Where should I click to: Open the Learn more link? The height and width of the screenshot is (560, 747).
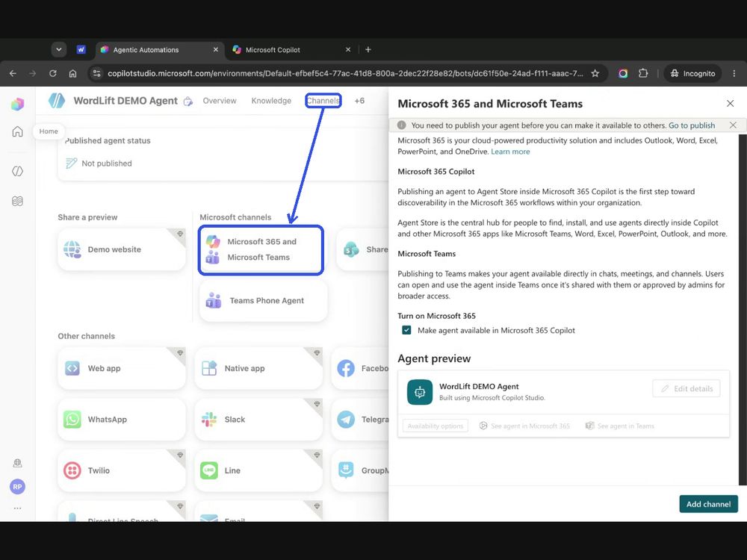[x=510, y=152]
